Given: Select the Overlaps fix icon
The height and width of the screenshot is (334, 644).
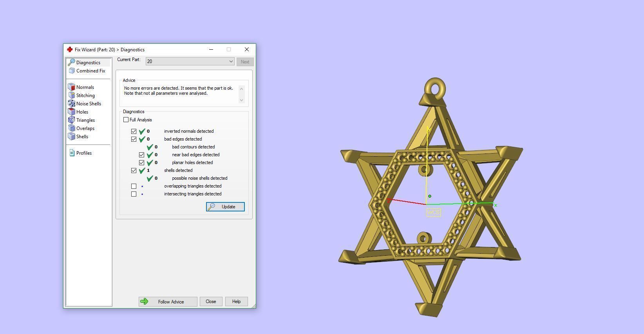Looking at the screenshot, I should (x=71, y=128).
